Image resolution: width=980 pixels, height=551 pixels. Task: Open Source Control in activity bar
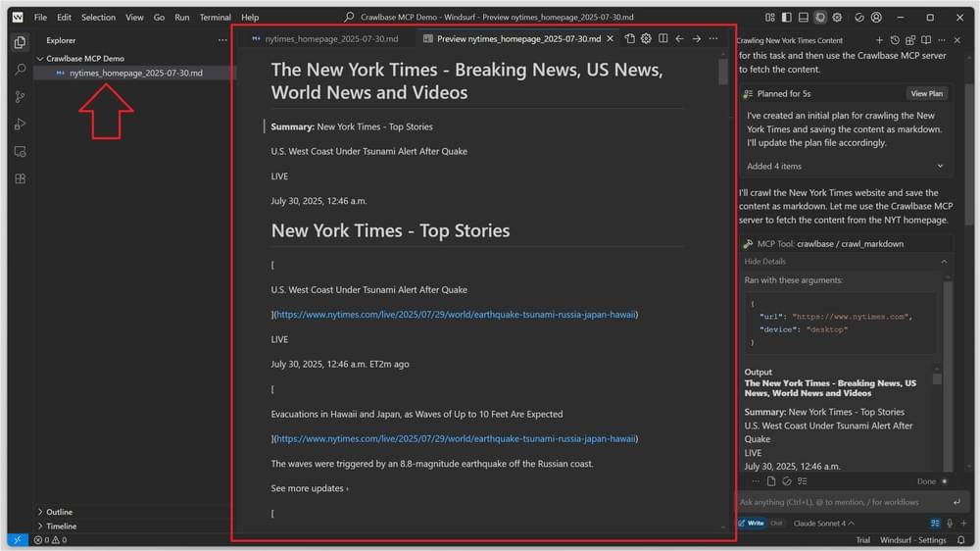(20, 97)
